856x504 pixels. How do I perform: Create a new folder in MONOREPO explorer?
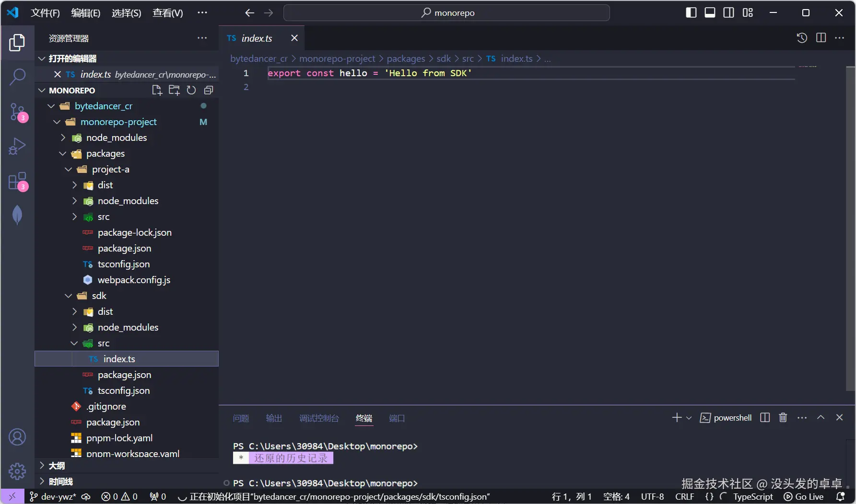click(174, 90)
